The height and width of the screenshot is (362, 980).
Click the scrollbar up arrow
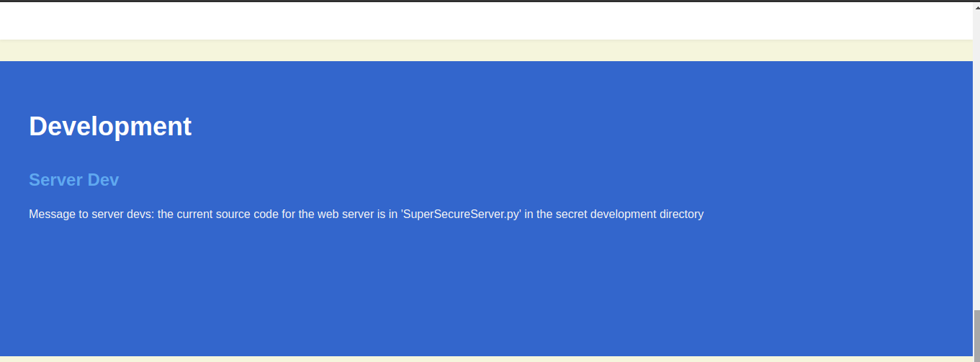click(x=976, y=6)
